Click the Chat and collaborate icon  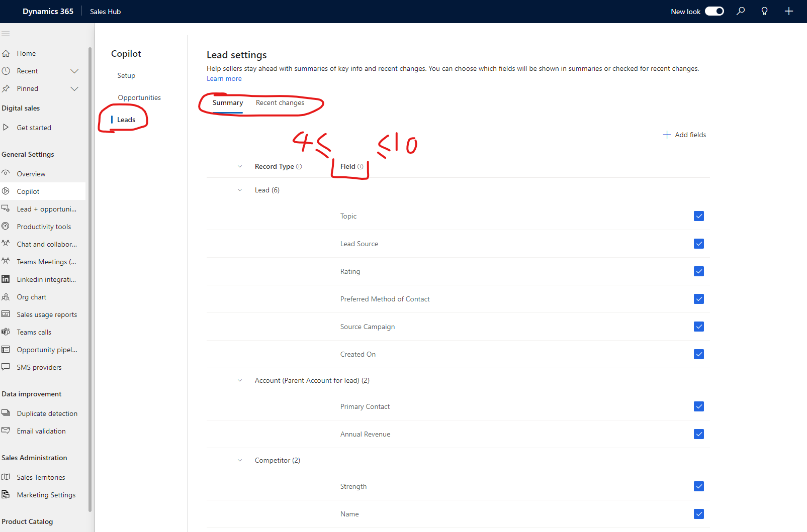click(x=6, y=244)
